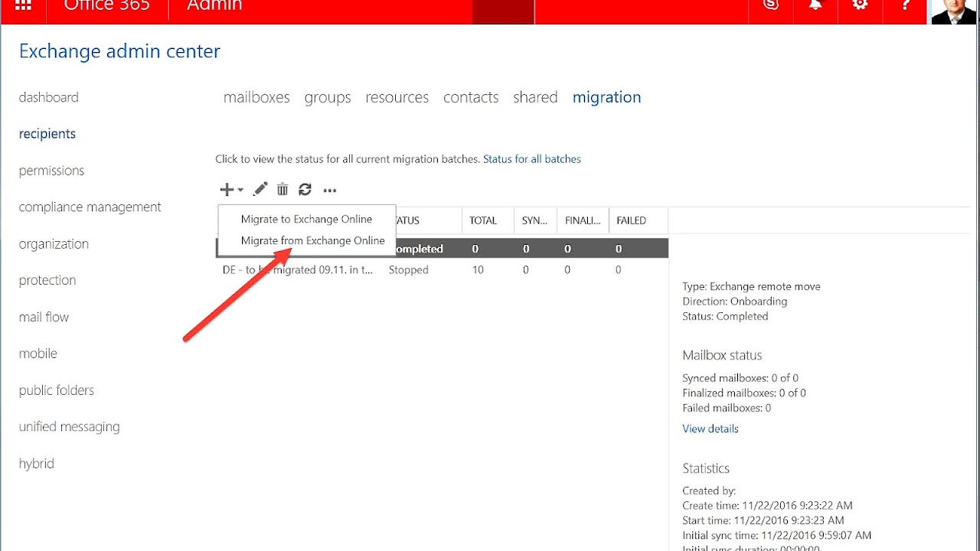Select the DE - to be migrated batch row

click(x=442, y=270)
